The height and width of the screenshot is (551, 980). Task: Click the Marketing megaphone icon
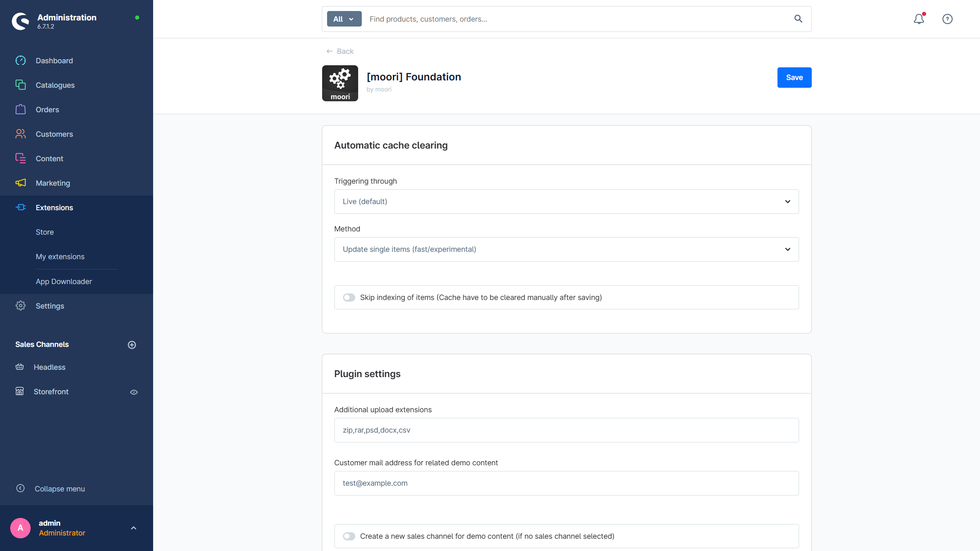click(x=20, y=183)
